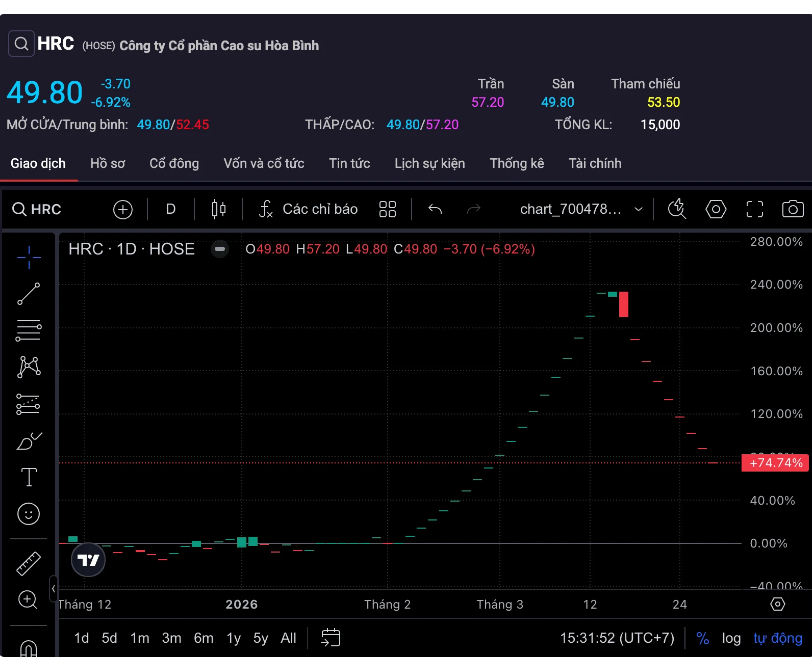Switch to the Cổ đông tab

click(174, 164)
